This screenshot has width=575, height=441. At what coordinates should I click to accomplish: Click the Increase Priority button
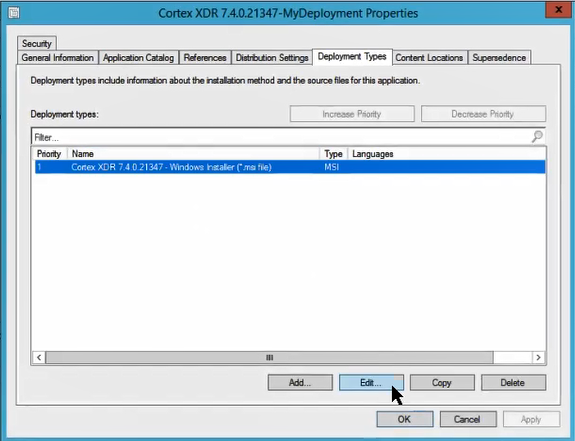(x=352, y=114)
